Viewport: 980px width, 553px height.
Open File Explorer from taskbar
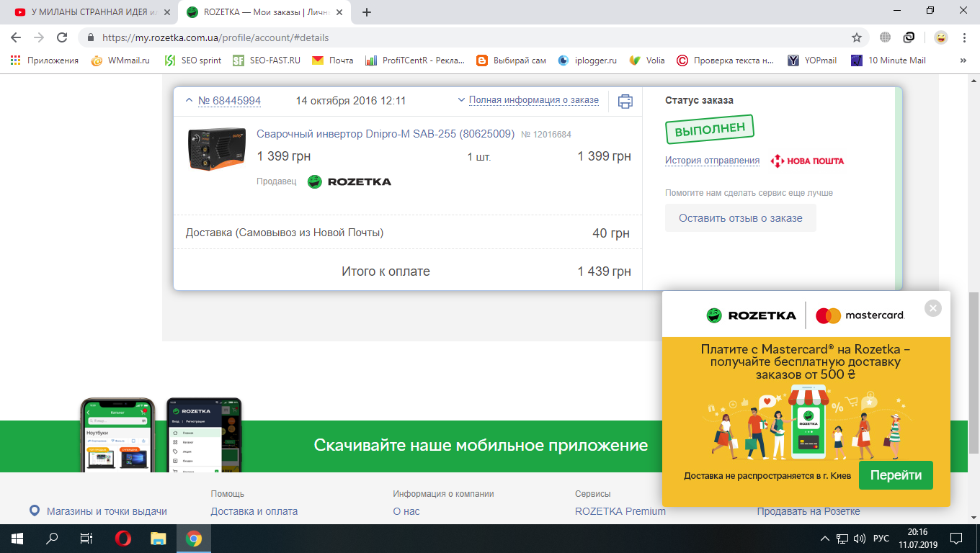pyautogui.click(x=158, y=539)
